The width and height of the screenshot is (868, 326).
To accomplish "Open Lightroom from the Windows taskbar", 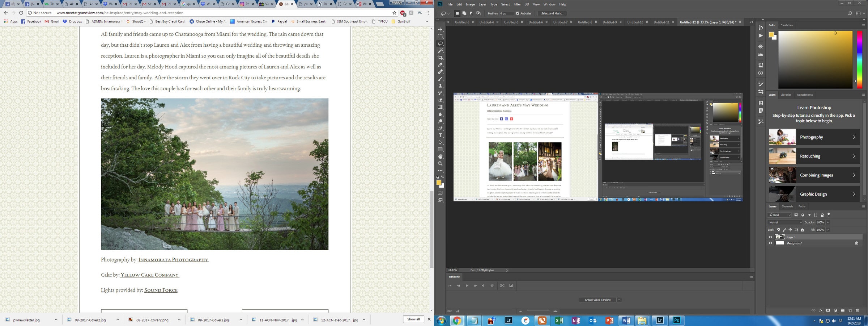I will (x=509, y=320).
